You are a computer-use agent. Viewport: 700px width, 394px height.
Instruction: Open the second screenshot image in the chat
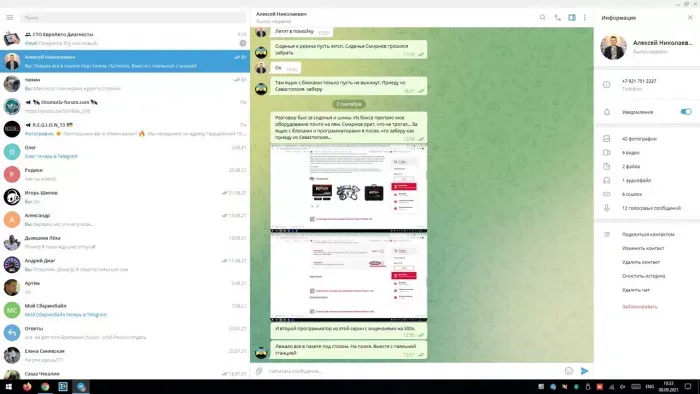[349, 277]
